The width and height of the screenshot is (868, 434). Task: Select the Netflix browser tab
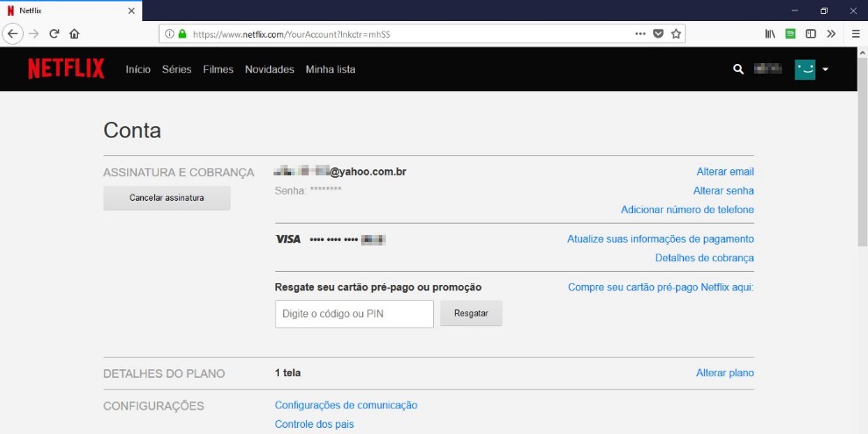point(71,11)
